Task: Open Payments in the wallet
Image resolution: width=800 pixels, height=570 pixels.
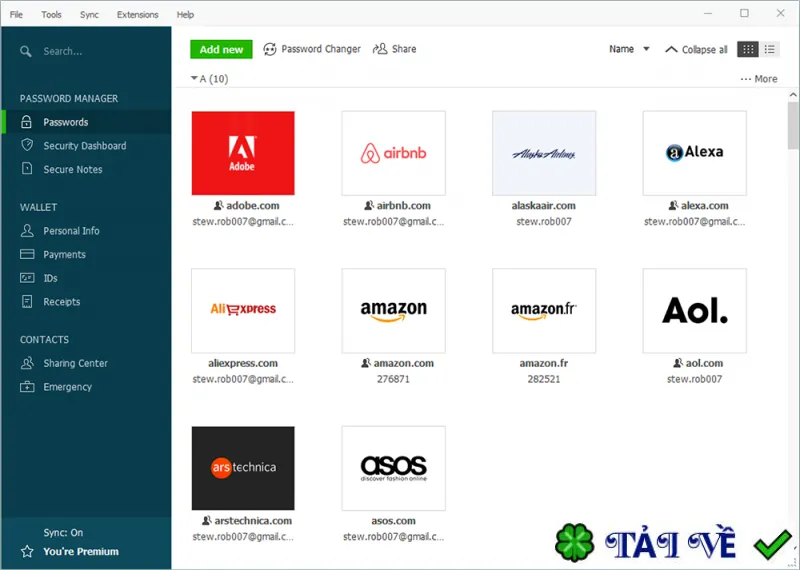Action: click(64, 254)
